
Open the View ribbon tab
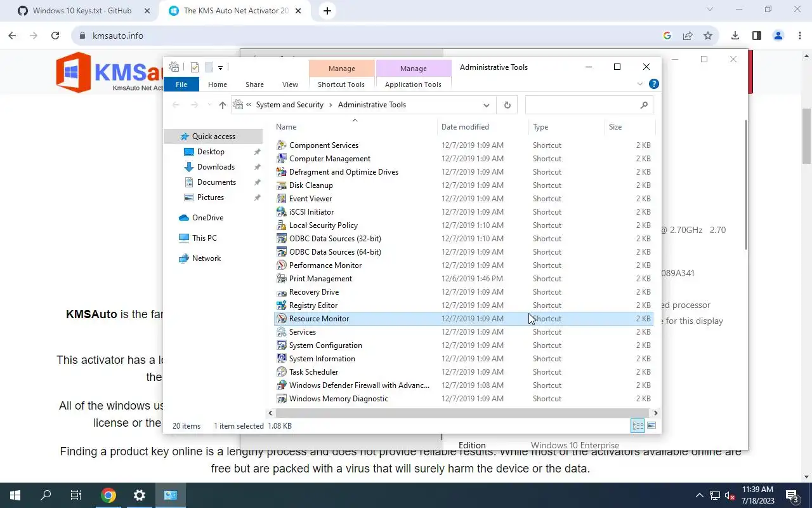[x=290, y=84]
